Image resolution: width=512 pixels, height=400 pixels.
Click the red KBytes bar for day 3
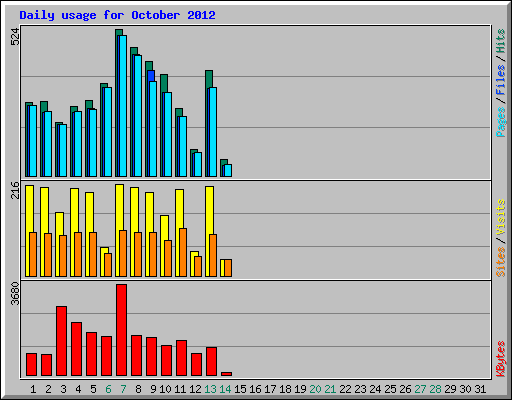[x=61, y=341]
